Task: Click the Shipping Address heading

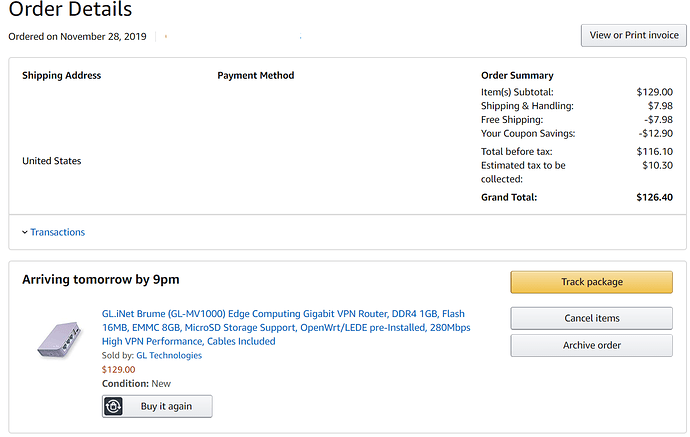Action: (x=62, y=75)
